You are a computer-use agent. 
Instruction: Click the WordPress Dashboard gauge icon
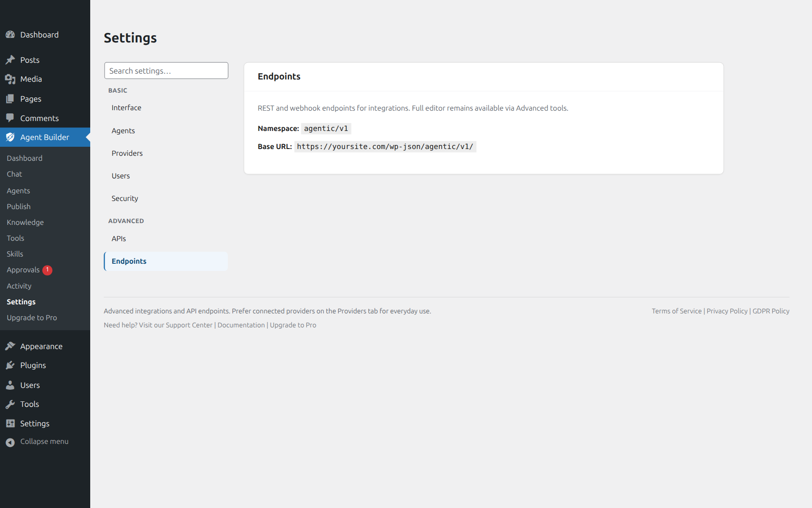tap(10, 35)
